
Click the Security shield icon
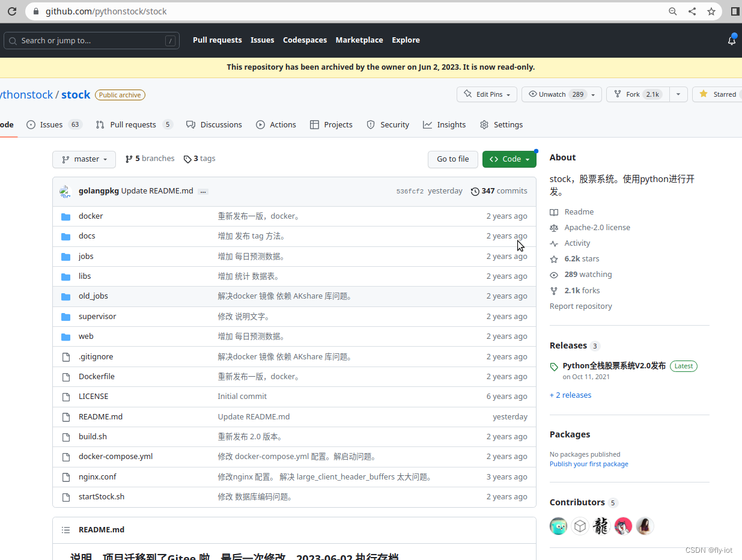coord(370,124)
